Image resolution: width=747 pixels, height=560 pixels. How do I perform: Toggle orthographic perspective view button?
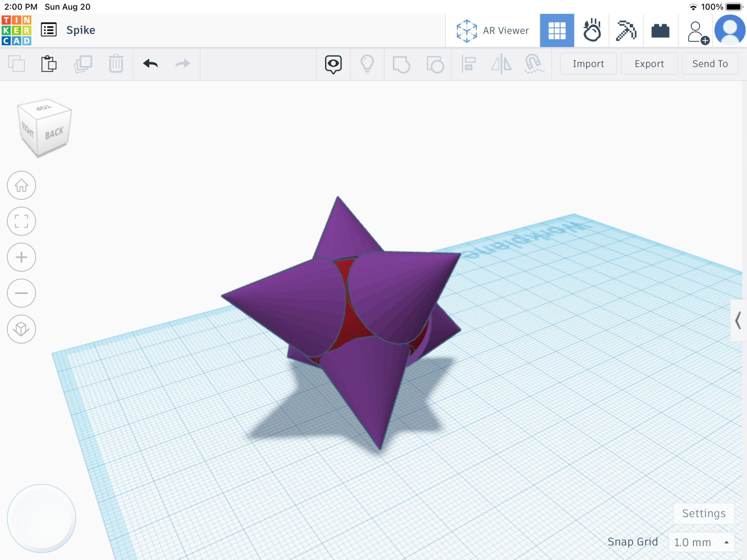coord(22,329)
